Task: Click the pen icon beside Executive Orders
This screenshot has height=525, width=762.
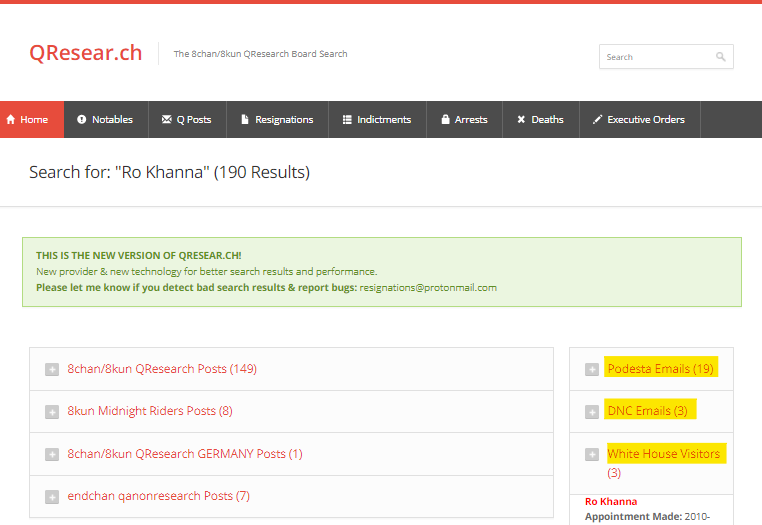Action: 597,120
